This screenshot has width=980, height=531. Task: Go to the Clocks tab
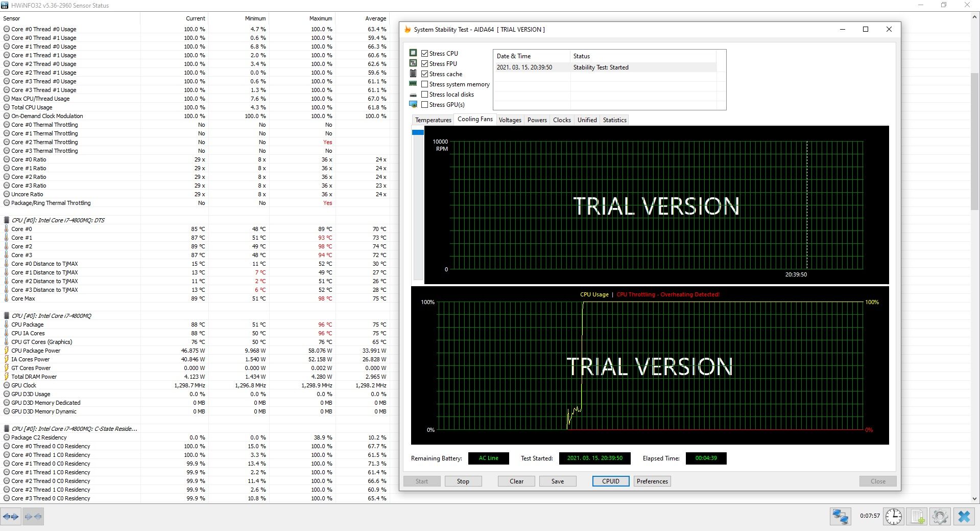click(x=562, y=120)
